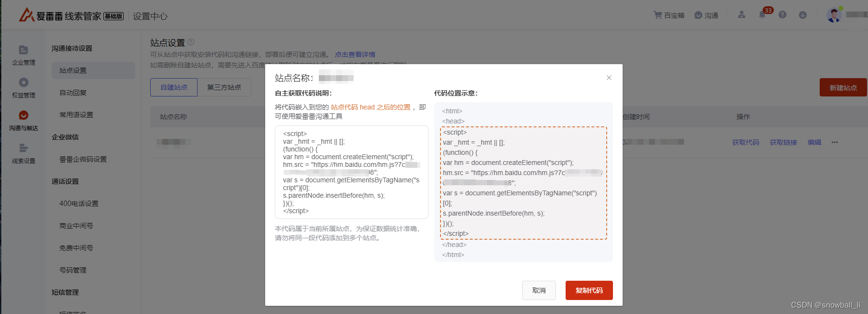Click the 操作 column header
Image resolution: width=868 pixels, height=314 pixels.
743,117
